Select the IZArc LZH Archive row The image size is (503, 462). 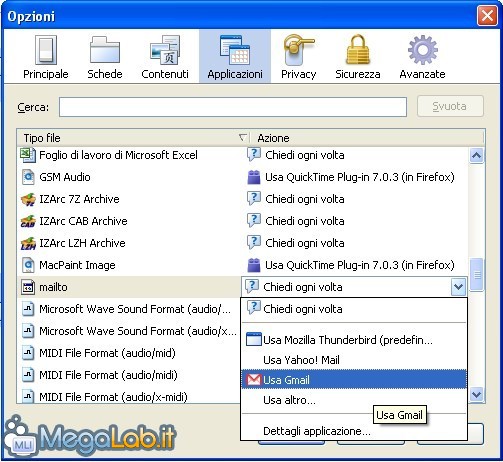(243, 243)
